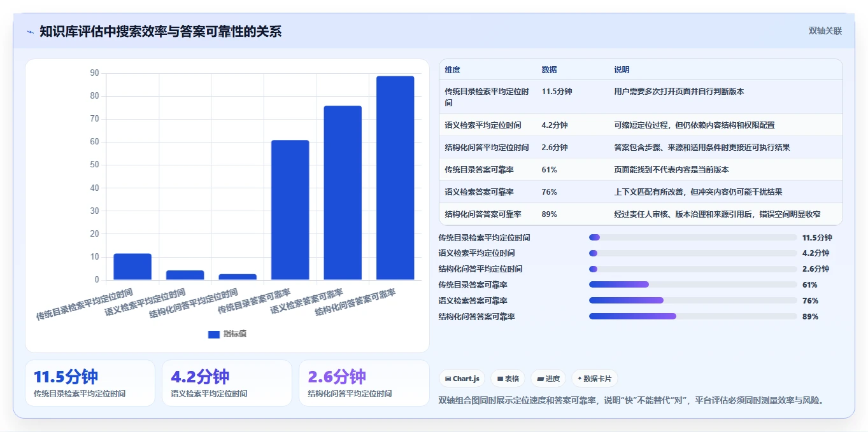
Task: Click the 数据卡片 tag chip
Action: [x=594, y=379]
